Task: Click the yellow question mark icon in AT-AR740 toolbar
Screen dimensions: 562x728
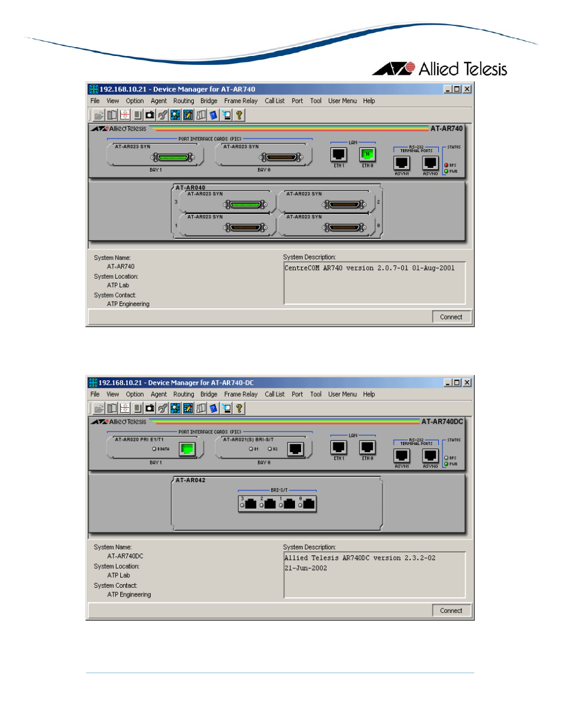Action: point(239,115)
